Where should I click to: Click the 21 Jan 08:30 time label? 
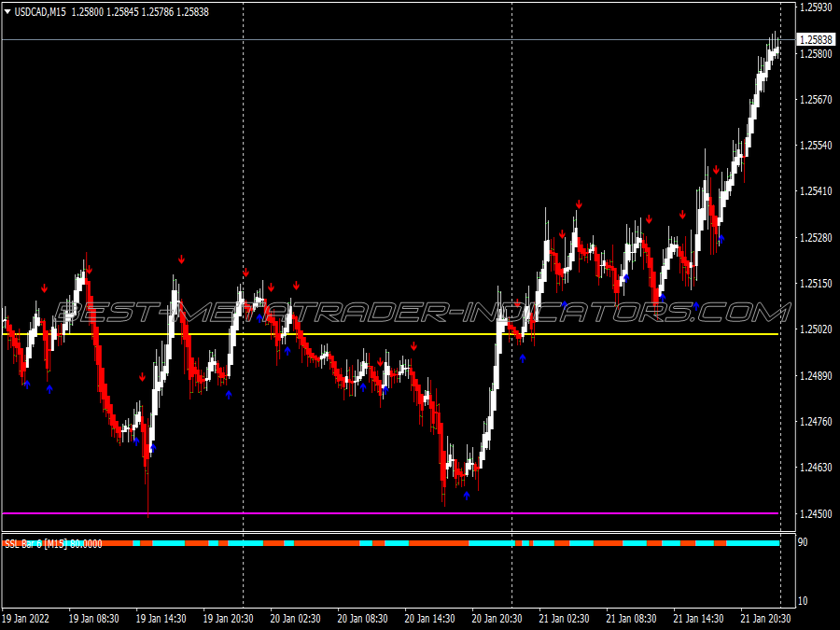pyautogui.click(x=632, y=619)
